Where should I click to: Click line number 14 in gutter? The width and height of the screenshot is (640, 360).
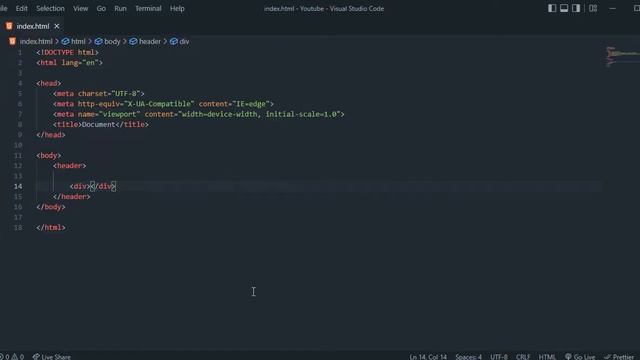(18, 186)
